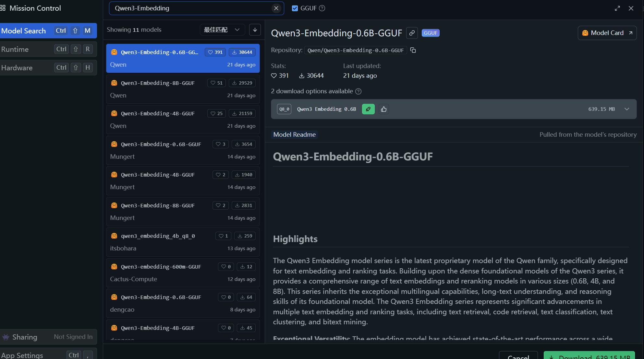Image resolution: width=644 pixels, height=359 pixels.
Task: Select Qwen3-Embedding-4B-GGUF by Qwen
Action: 183,120
